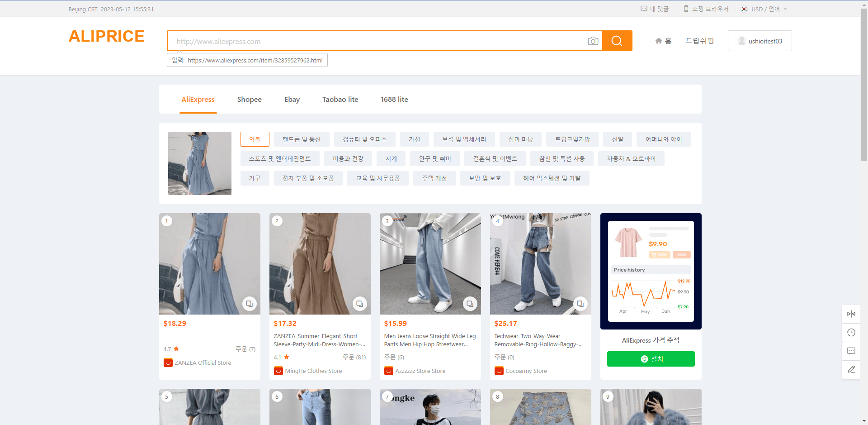The width and height of the screenshot is (868, 425).
Task: Open the home icon link
Action: click(663, 41)
